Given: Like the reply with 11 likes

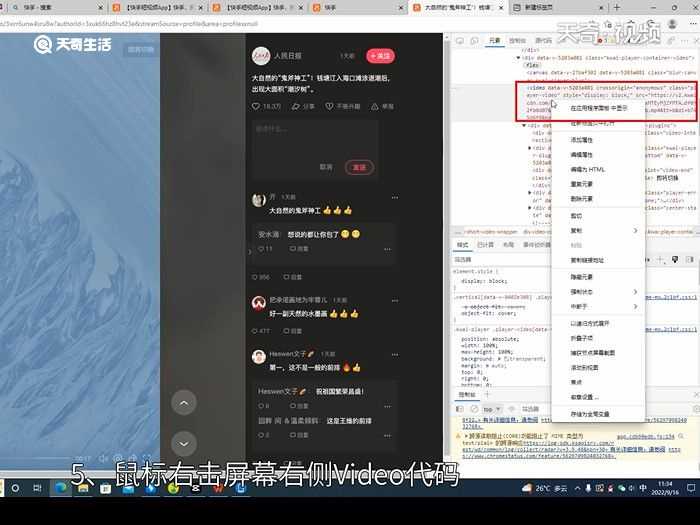Looking at the screenshot, I should [x=261, y=249].
